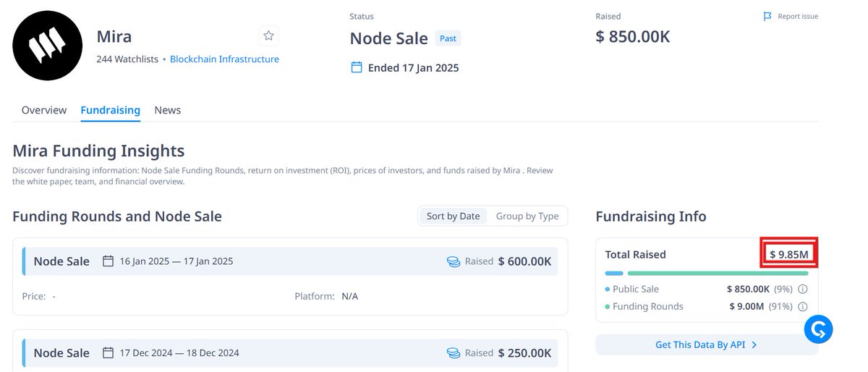Go to the News tab
Screen dimensions: 868x372
167,110
